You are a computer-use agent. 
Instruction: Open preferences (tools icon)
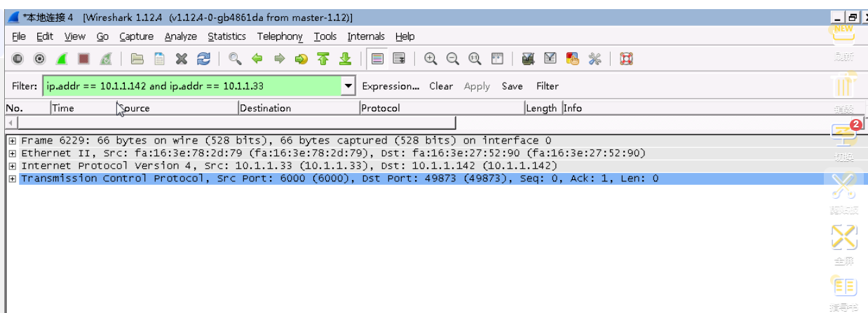pyautogui.click(x=595, y=60)
